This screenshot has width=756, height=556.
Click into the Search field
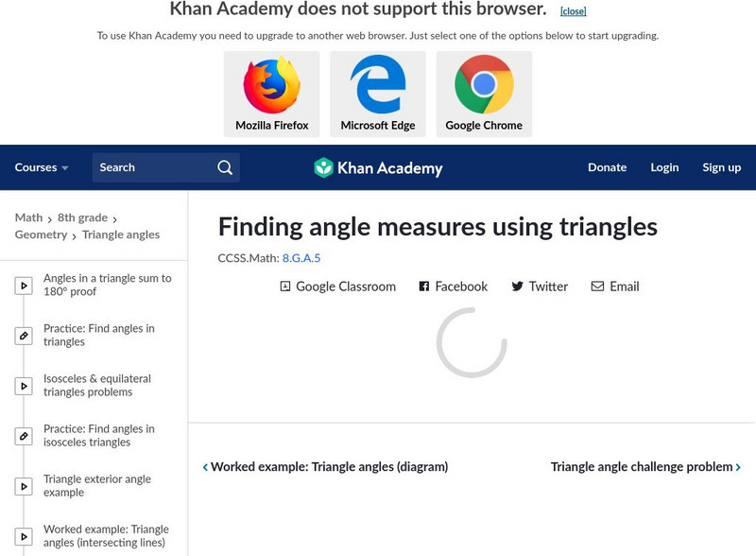(x=151, y=167)
